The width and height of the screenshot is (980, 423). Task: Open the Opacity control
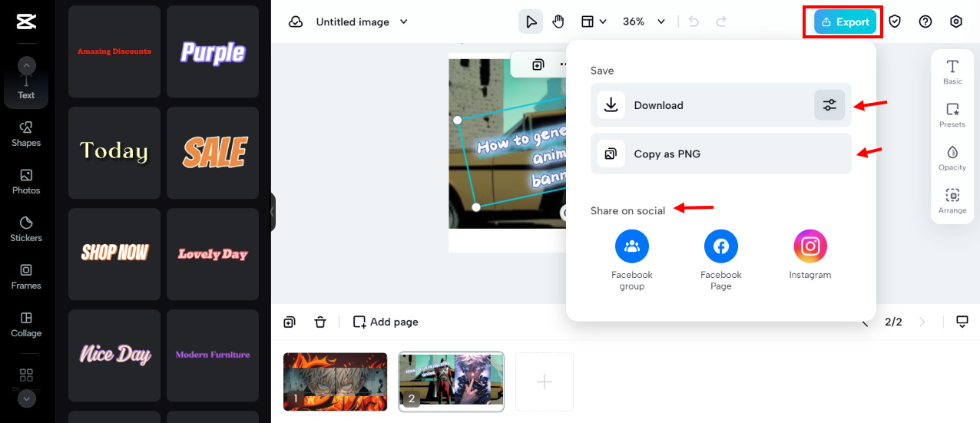pyautogui.click(x=952, y=158)
